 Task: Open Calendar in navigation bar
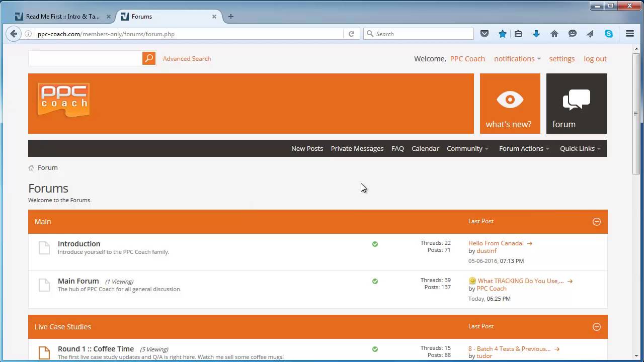[425, 148]
